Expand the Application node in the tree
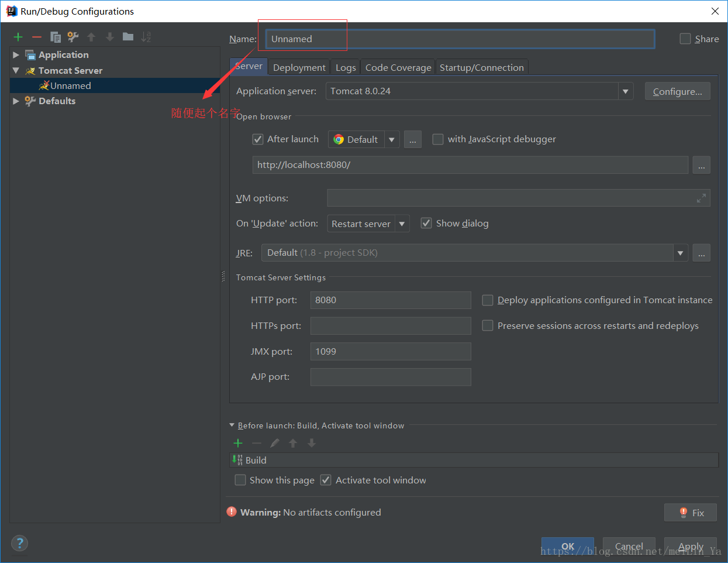 click(x=16, y=55)
